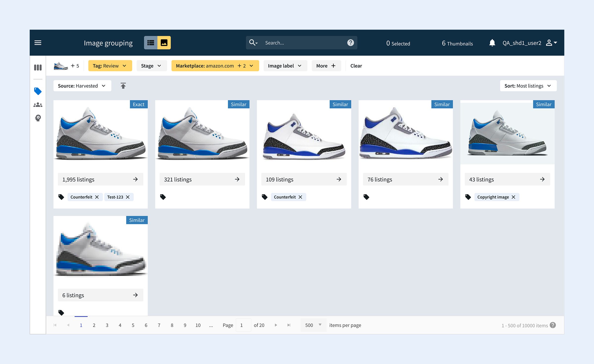Open the 321 listings arrow
Screen dimensions: 594x364
click(237, 179)
